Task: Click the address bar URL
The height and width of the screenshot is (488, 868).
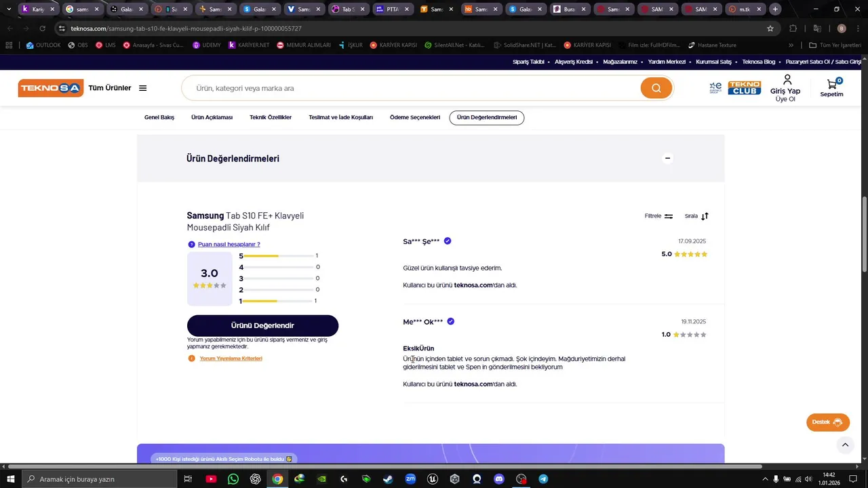Action: click(186, 28)
